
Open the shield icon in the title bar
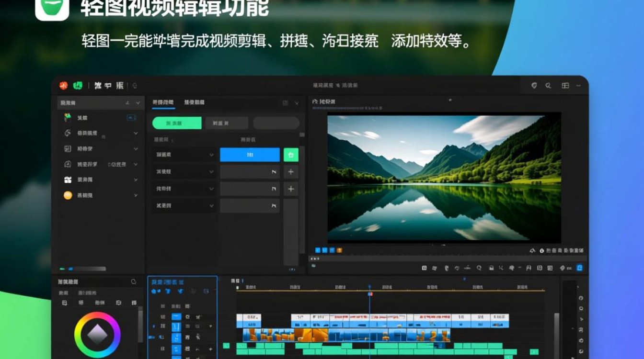tap(534, 86)
